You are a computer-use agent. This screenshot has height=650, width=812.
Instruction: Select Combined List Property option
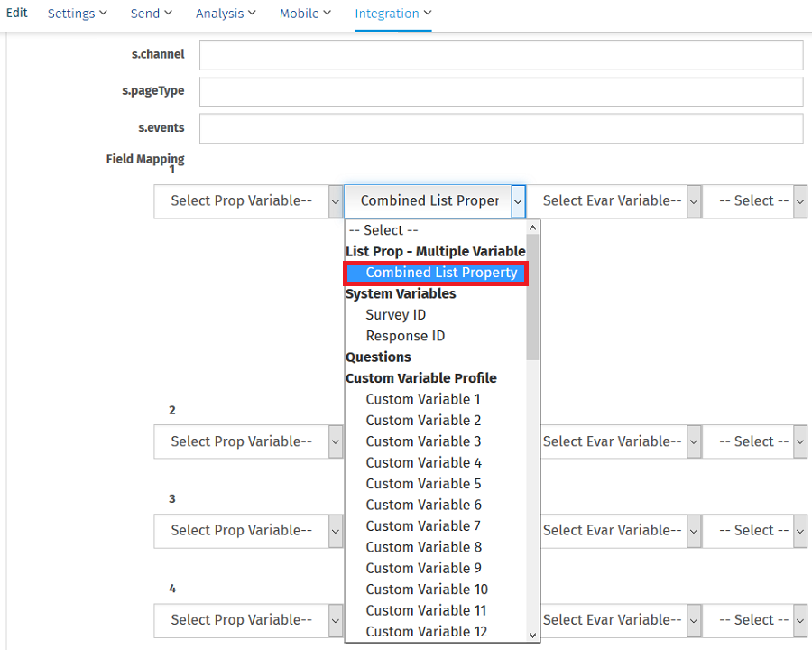(x=441, y=273)
